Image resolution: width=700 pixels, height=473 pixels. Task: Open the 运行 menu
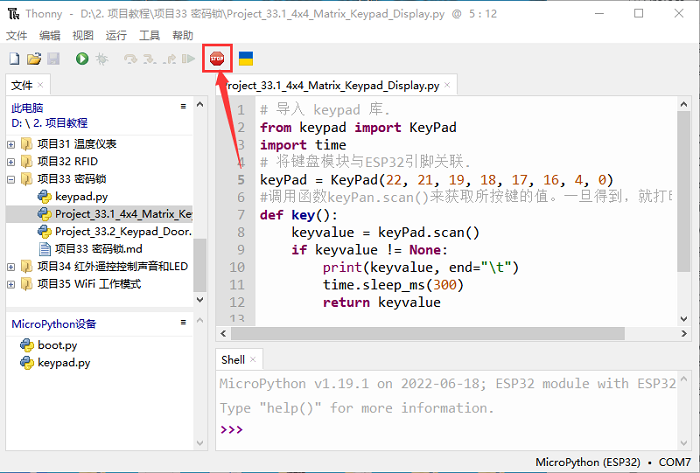(x=116, y=35)
